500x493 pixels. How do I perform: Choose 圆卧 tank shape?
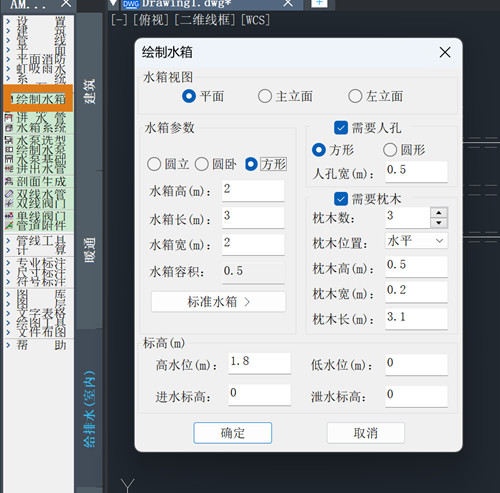click(202, 164)
